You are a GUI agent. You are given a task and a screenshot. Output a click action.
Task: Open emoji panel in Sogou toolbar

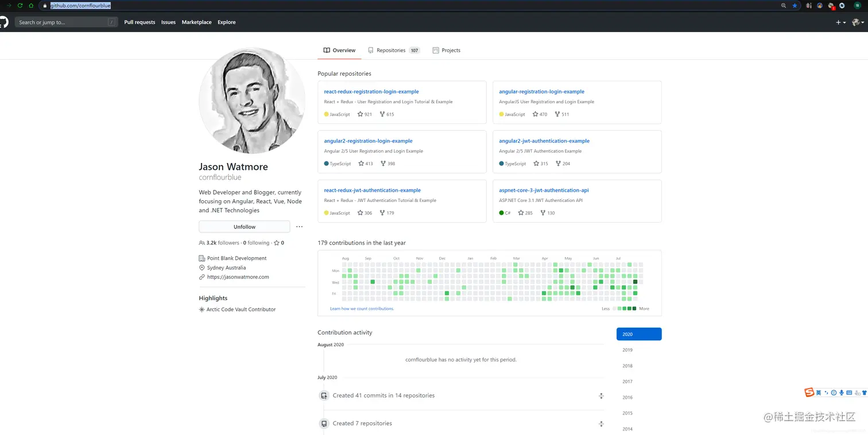click(x=834, y=393)
